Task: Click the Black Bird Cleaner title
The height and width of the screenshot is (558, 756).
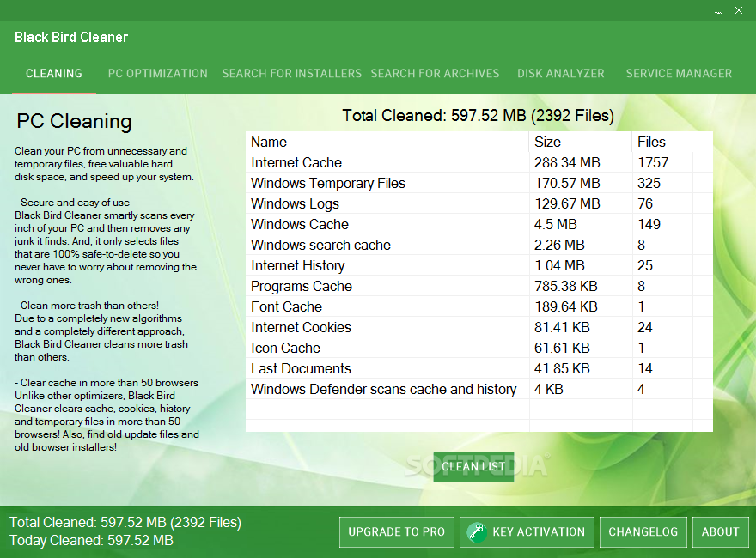Action: (x=71, y=37)
